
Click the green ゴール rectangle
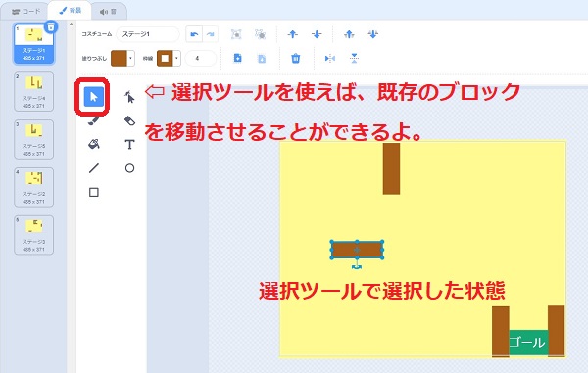pos(528,343)
